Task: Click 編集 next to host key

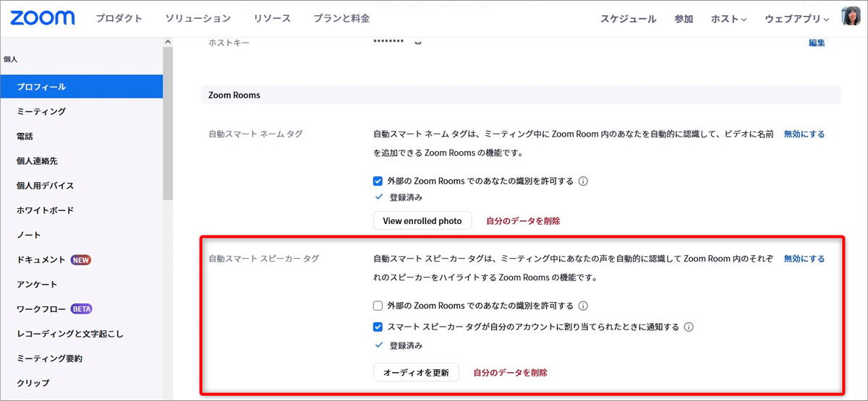Action: click(817, 43)
